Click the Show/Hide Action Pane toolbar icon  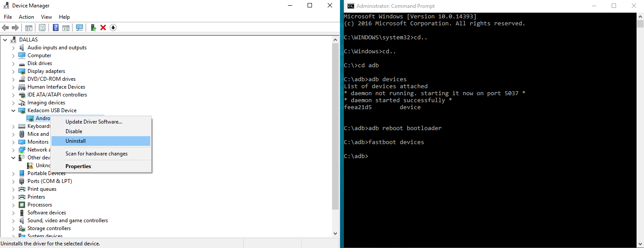point(66,28)
